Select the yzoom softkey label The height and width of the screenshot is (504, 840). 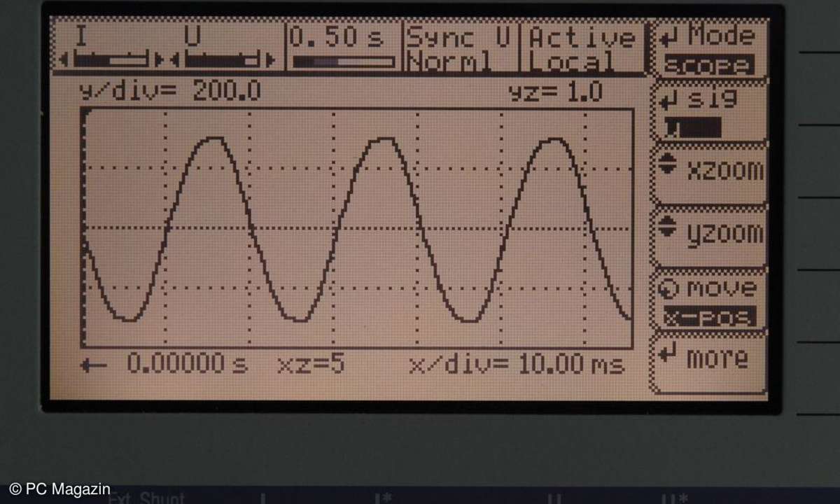724,232
